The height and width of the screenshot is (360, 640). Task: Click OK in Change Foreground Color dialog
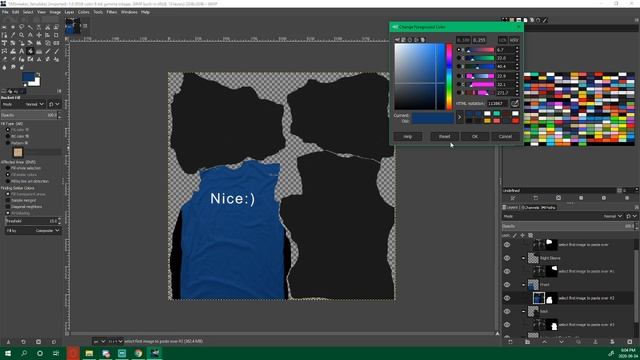(475, 136)
